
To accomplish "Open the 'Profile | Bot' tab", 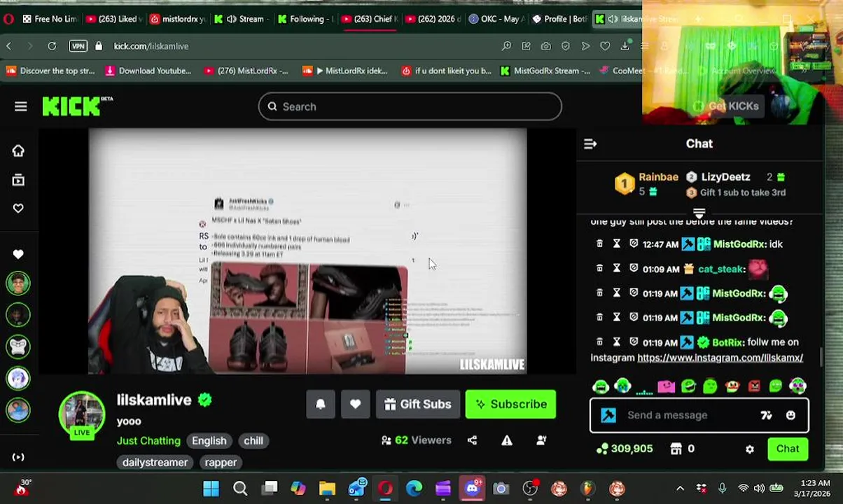I will [x=558, y=19].
